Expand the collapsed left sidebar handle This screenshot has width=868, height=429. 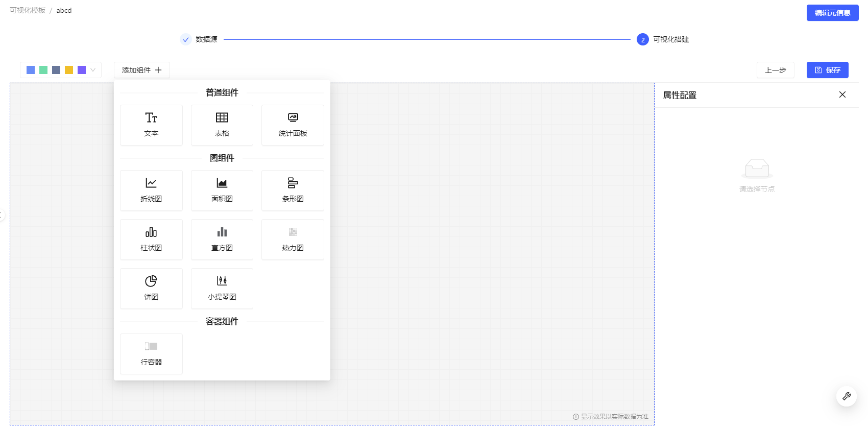[2, 215]
